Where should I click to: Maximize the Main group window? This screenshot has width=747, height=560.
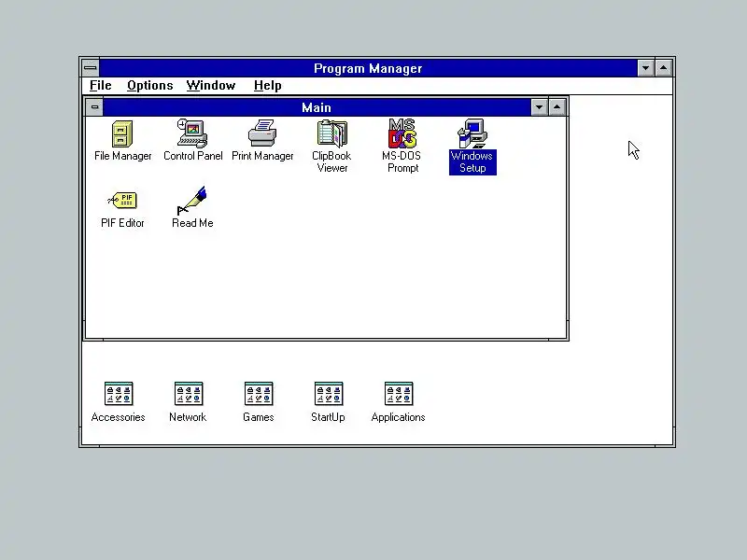tap(557, 107)
